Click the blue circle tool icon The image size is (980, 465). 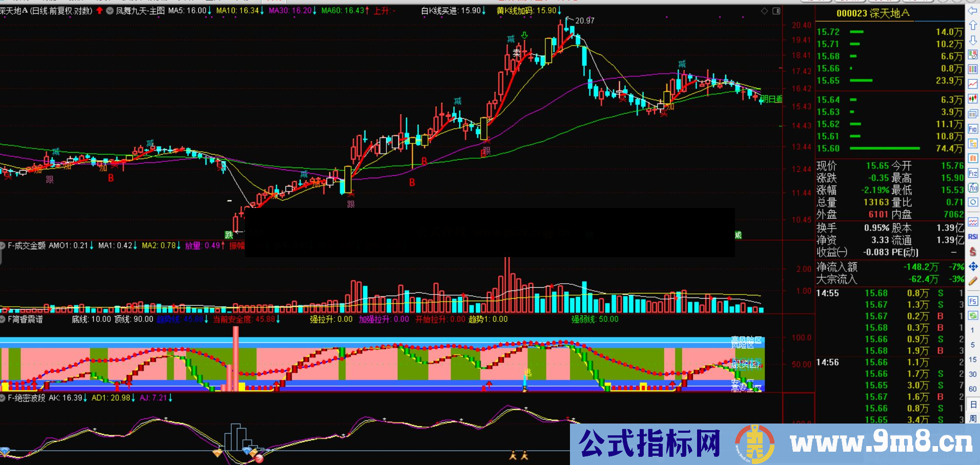(x=972, y=202)
